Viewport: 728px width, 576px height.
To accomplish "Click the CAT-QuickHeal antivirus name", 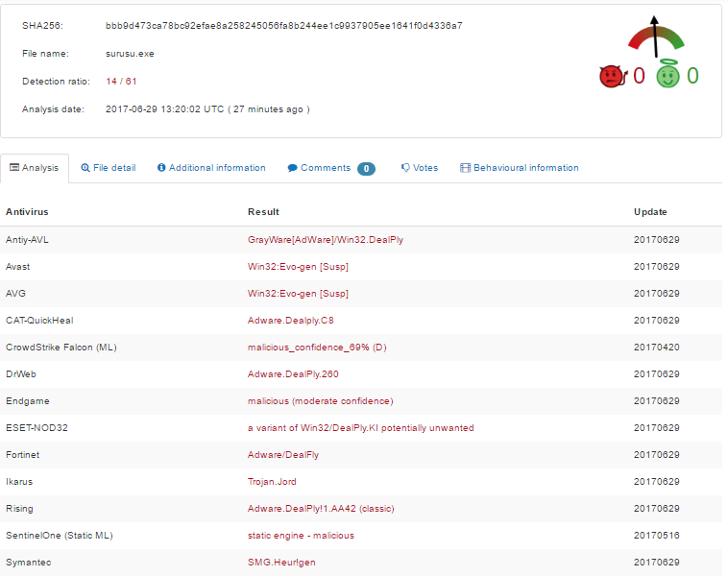I will tap(39, 321).
